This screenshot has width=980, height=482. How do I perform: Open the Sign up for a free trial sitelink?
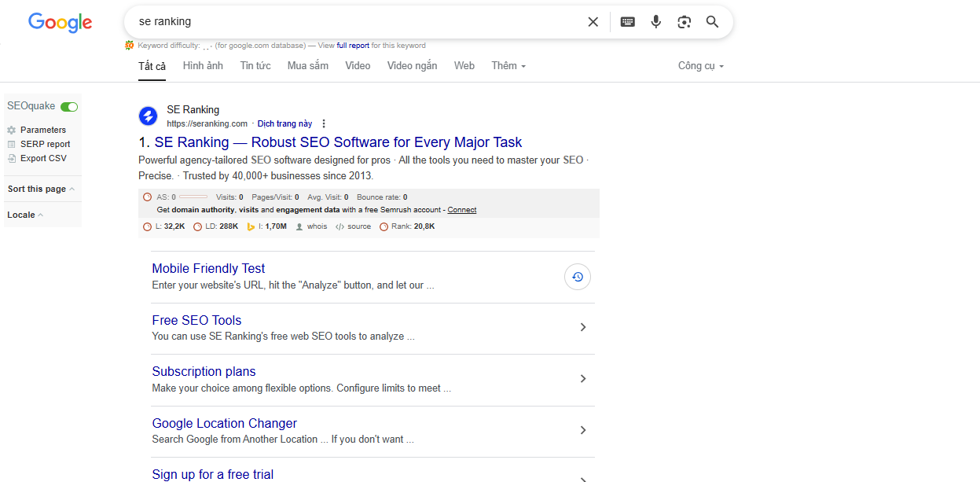213,474
